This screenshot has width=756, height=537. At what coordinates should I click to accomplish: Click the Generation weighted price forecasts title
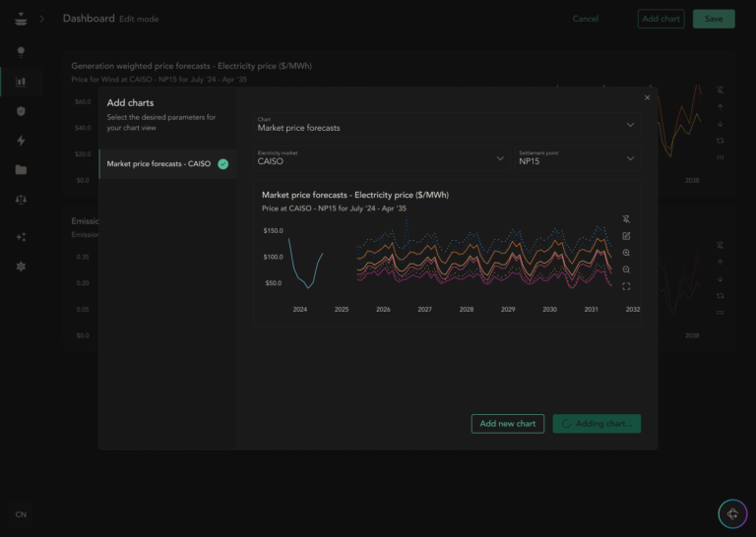(x=191, y=66)
